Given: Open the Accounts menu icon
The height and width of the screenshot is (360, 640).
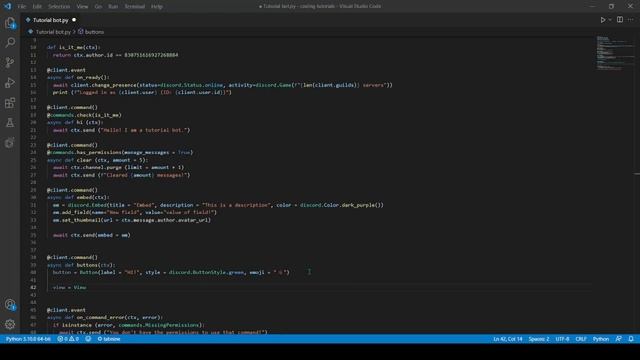Looking at the screenshot, I should (x=10, y=304).
